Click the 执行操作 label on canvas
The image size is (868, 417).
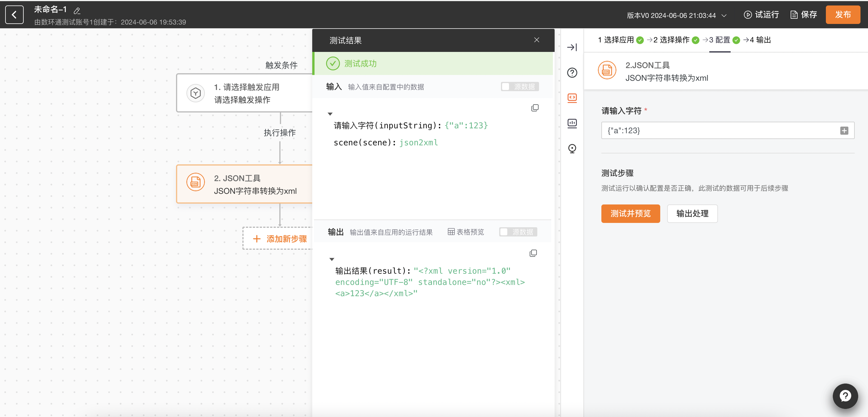pyautogui.click(x=280, y=133)
